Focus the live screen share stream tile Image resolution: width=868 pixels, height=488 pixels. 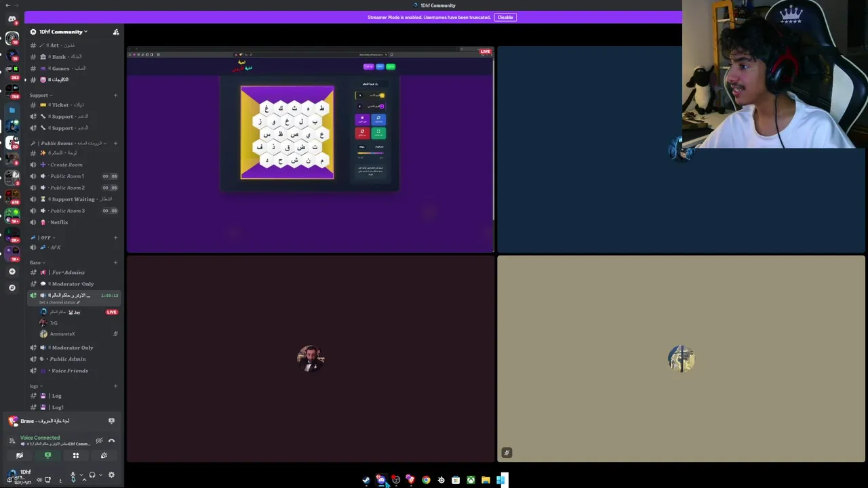tap(311, 150)
